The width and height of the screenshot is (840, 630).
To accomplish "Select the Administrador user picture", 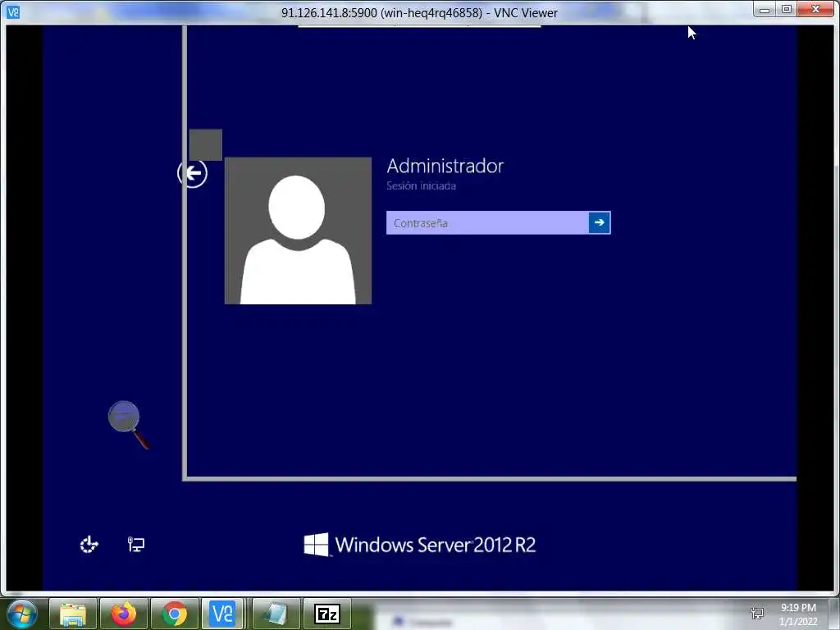I will [x=298, y=231].
